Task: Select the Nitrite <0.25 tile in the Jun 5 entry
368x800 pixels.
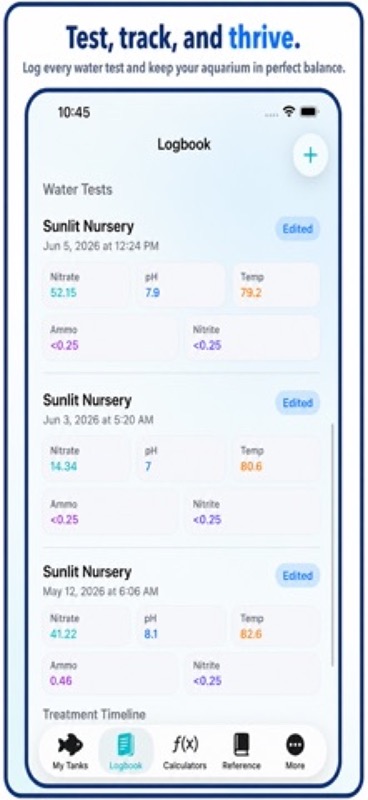Action: [x=253, y=338]
